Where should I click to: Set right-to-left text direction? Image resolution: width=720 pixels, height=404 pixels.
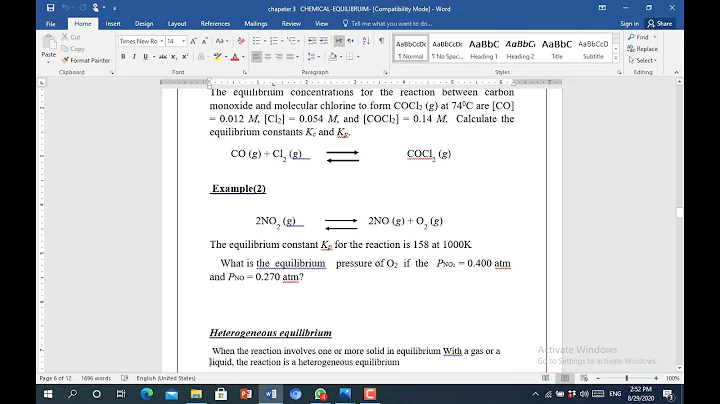point(350,41)
